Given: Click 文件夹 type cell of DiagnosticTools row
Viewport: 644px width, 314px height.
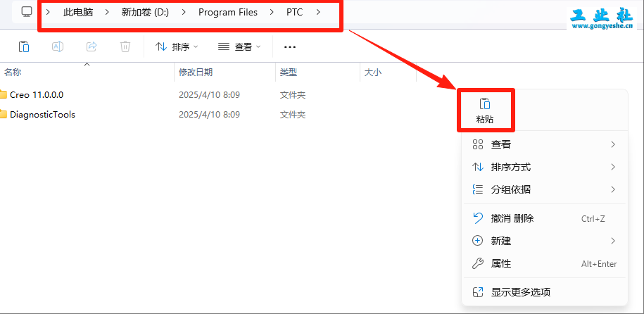Looking at the screenshot, I should click(292, 114).
